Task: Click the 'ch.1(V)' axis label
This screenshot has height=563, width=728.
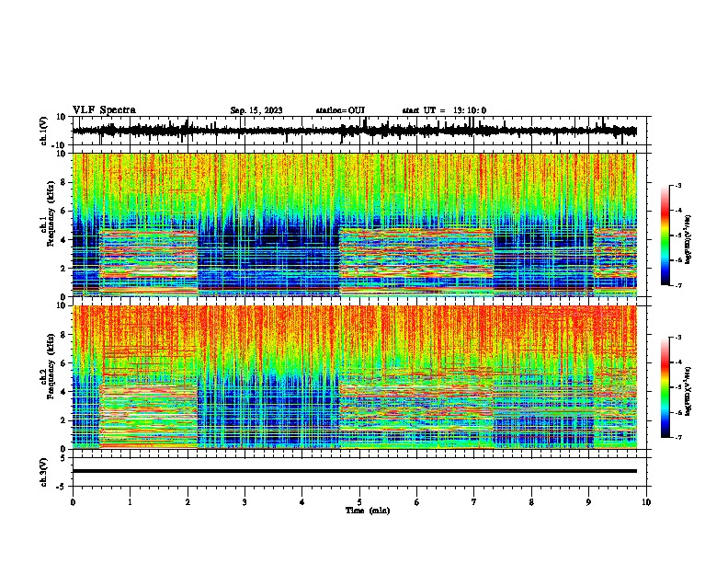Action: pyautogui.click(x=44, y=131)
